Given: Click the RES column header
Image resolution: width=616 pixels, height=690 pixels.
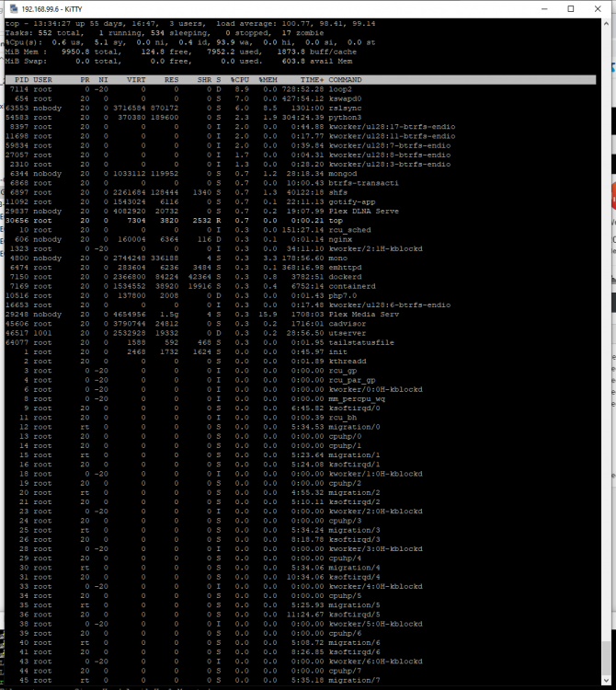Looking at the screenshot, I should pyautogui.click(x=172, y=80).
